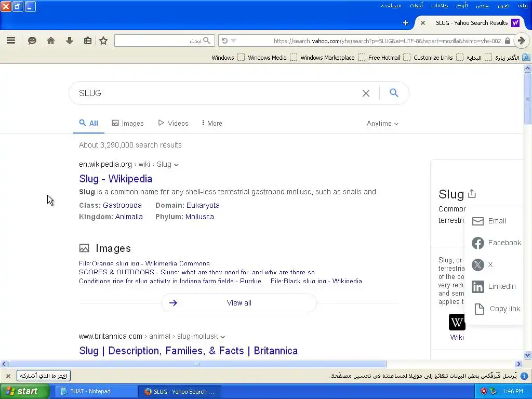Share via Facebook icon

click(478, 243)
